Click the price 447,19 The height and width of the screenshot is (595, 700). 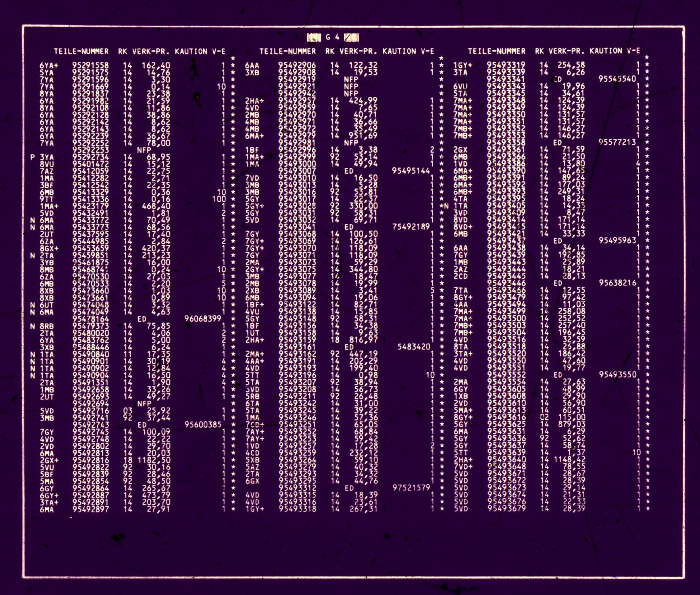[363, 354]
